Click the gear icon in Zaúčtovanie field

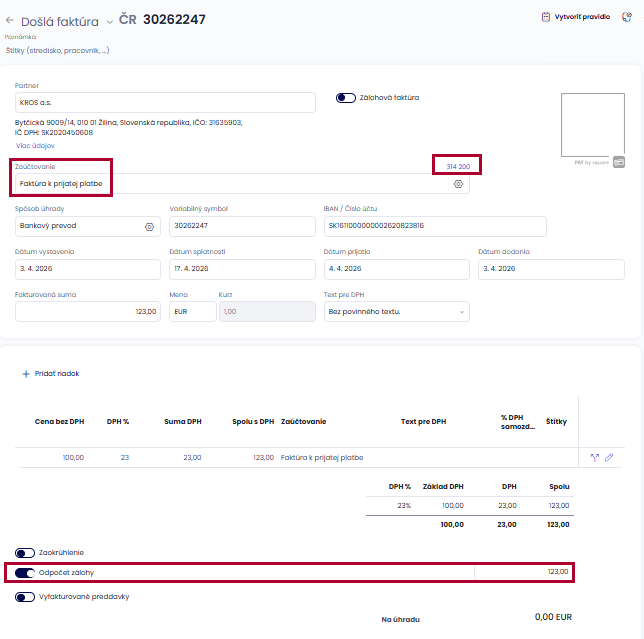tap(458, 184)
